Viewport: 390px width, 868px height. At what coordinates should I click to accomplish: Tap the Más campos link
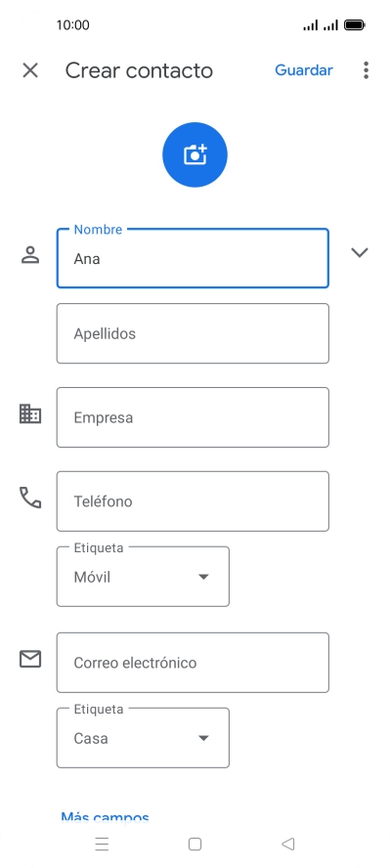[106, 817]
